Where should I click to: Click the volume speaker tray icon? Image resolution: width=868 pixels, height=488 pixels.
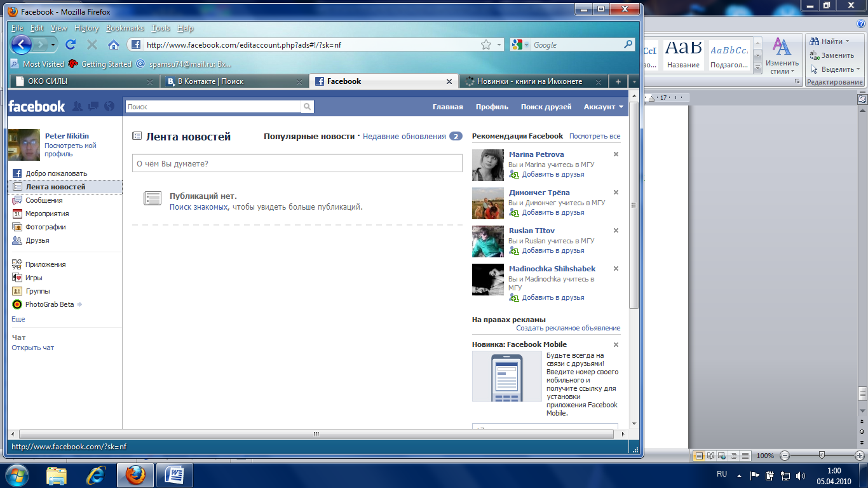coord(801,475)
